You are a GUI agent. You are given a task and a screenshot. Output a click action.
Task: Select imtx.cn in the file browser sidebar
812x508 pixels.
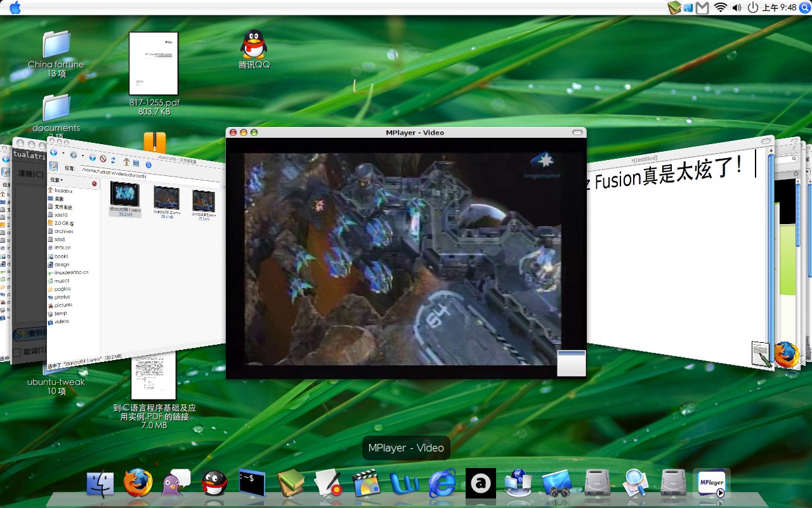point(60,248)
